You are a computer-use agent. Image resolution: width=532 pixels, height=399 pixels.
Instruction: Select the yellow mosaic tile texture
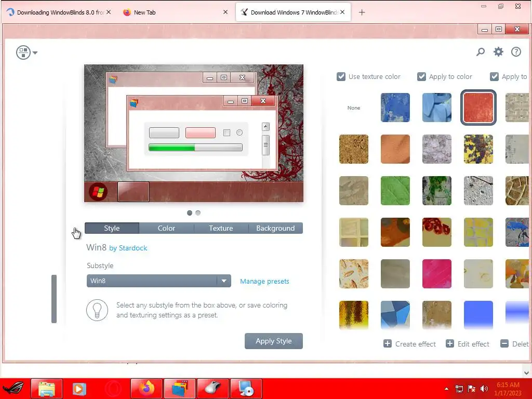coord(478,232)
